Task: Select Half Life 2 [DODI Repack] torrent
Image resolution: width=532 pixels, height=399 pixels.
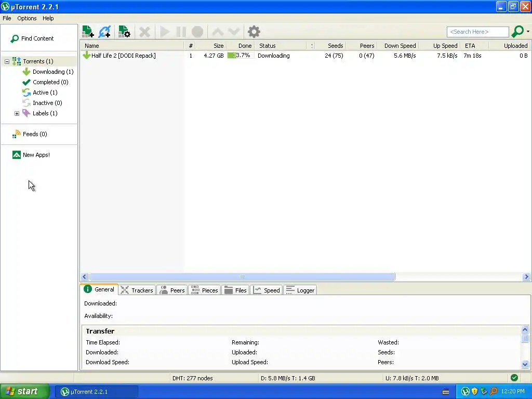Action: [123, 56]
